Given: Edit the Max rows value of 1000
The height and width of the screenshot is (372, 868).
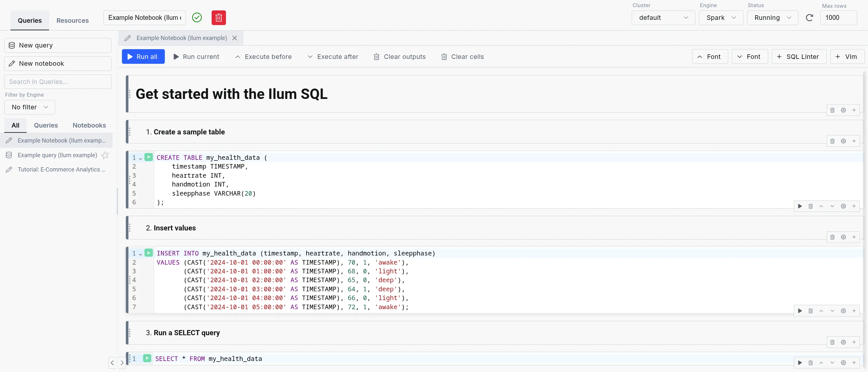Looking at the screenshot, I should pos(839,18).
